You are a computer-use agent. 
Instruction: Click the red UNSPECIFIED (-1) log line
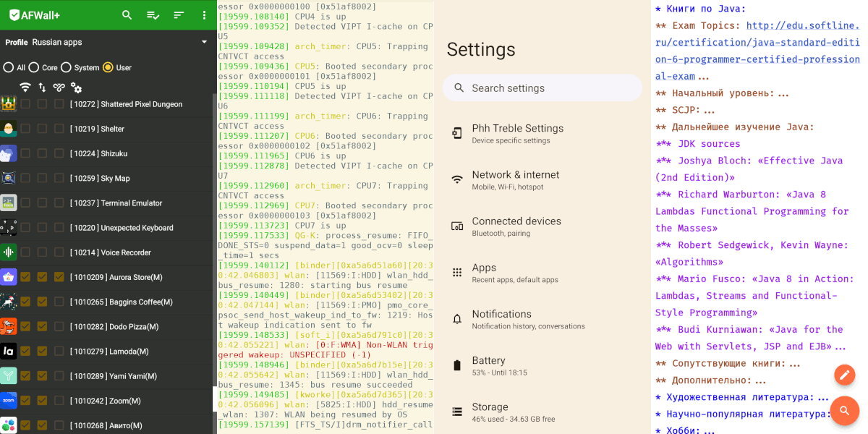(325, 350)
